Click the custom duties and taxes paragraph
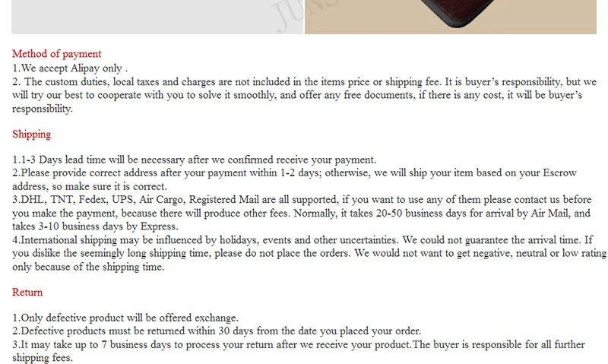The image size is (608, 364). pyautogui.click(x=305, y=95)
